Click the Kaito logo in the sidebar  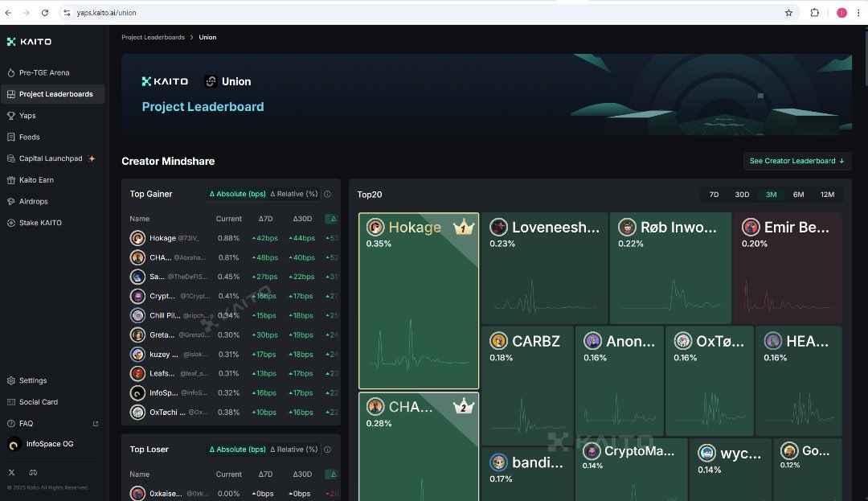coord(29,42)
